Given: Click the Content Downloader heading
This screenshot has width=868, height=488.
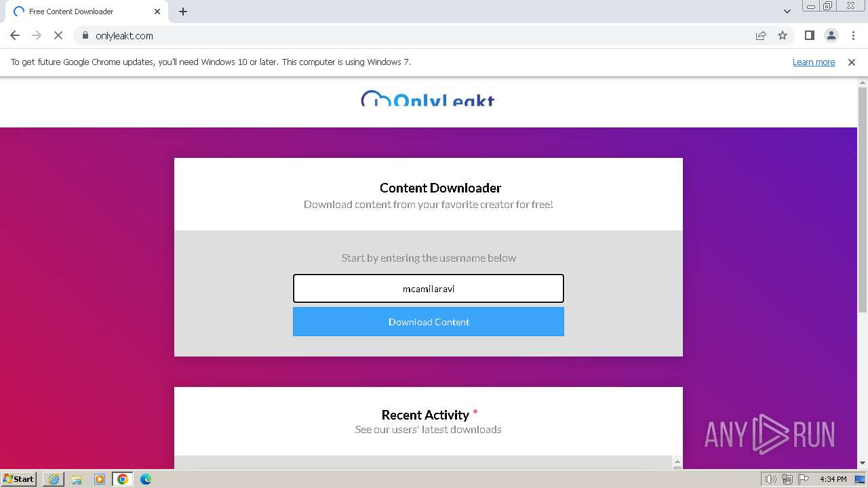Looking at the screenshot, I should [x=440, y=188].
